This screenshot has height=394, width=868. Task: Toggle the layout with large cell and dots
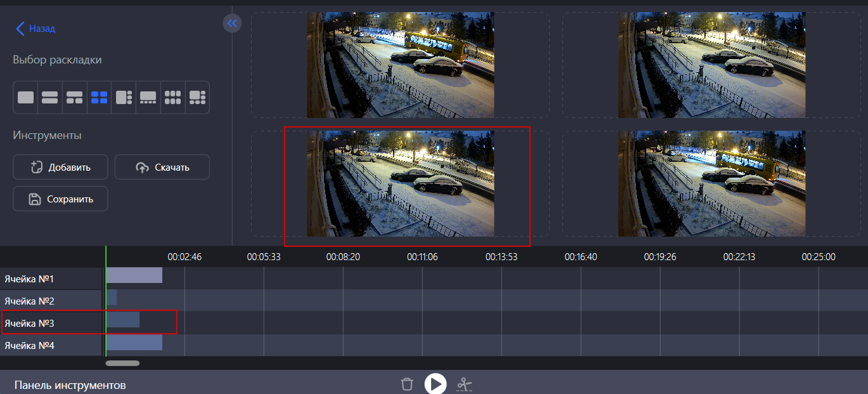(x=197, y=97)
